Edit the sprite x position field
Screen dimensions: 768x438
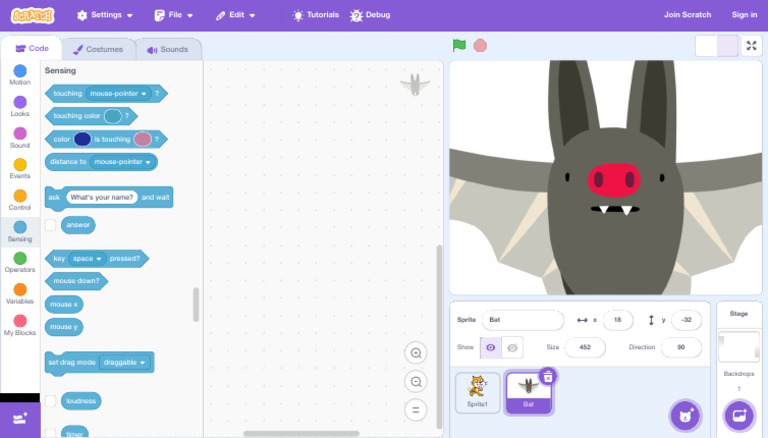pos(618,320)
